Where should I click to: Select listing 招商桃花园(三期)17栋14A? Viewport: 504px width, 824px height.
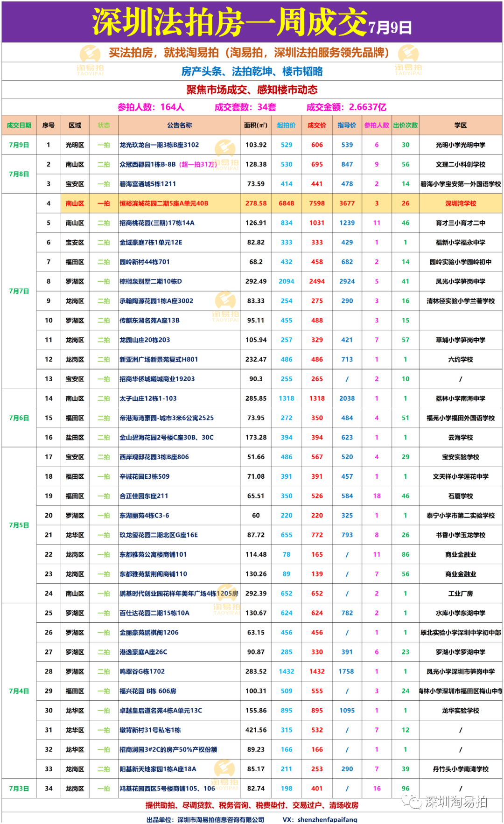pos(157,223)
